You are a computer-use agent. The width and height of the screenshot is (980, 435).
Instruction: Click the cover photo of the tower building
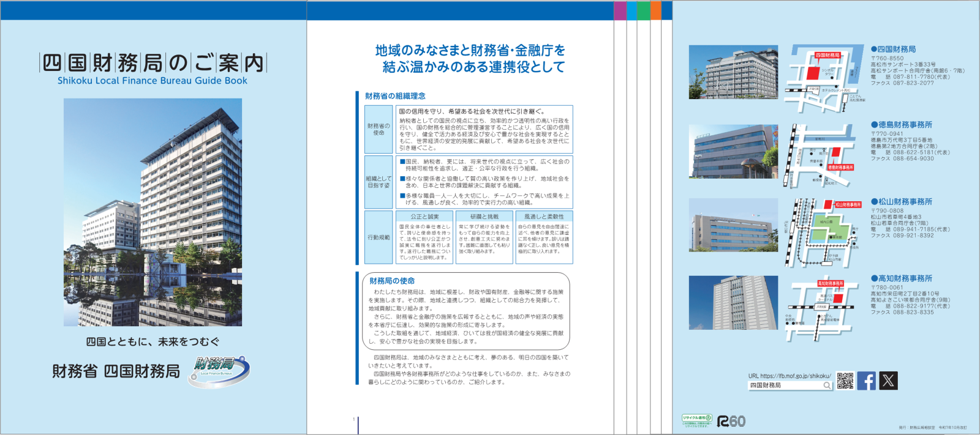[x=153, y=212]
